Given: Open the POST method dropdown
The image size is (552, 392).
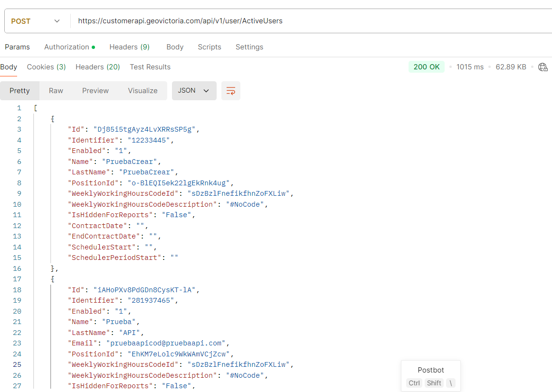Looking at the screenshot, I should tap(36, 21).
